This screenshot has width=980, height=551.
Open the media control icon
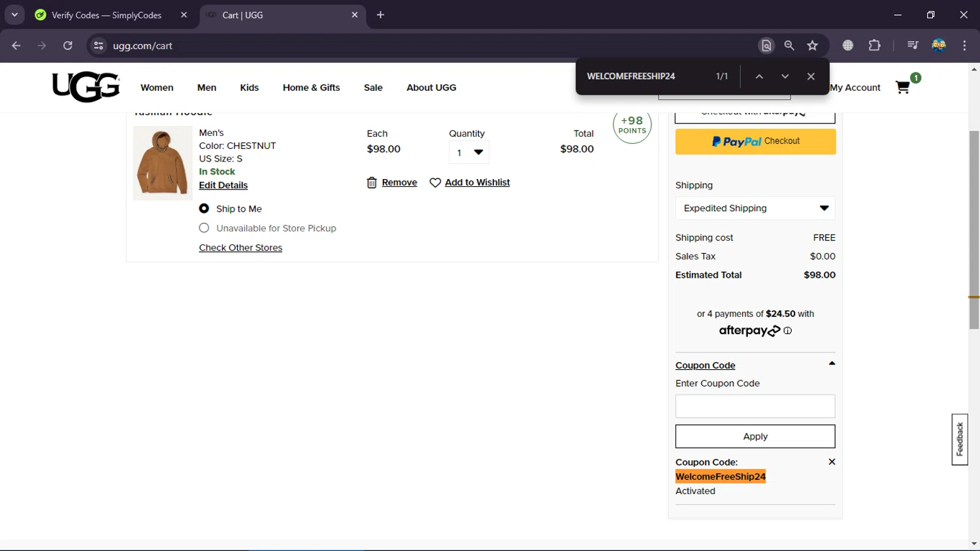[913, 46]
